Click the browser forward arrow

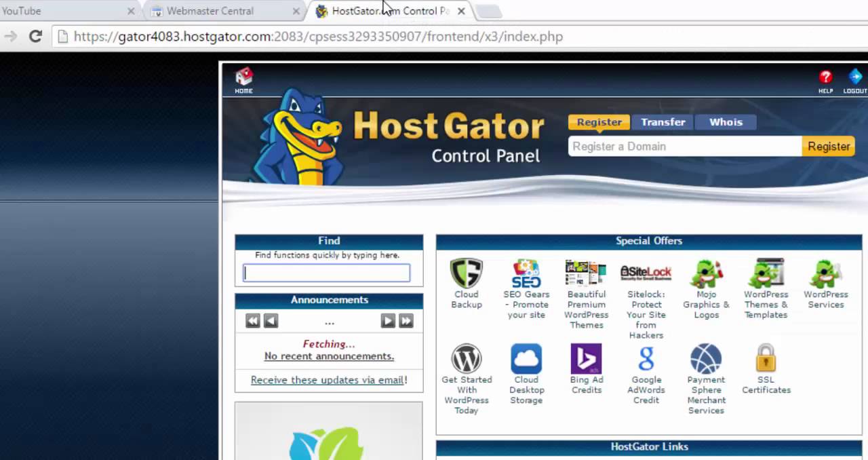click(10, 37)
